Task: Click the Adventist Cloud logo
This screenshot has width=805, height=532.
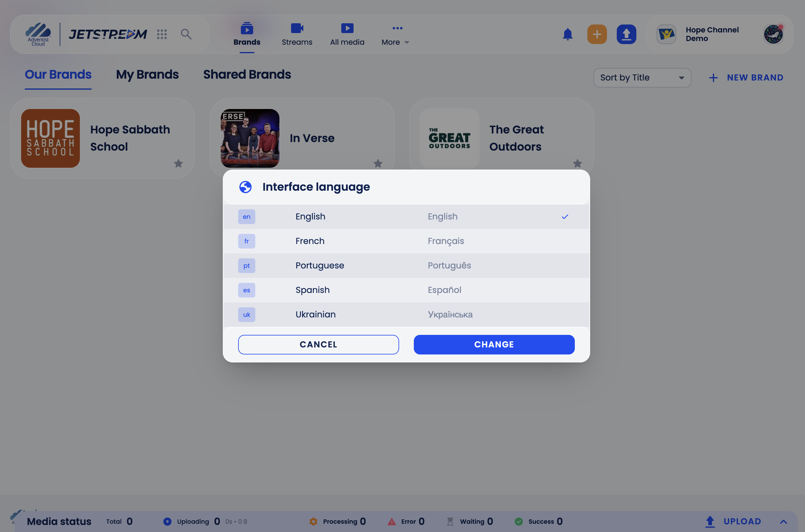Action: click(38, 34)
